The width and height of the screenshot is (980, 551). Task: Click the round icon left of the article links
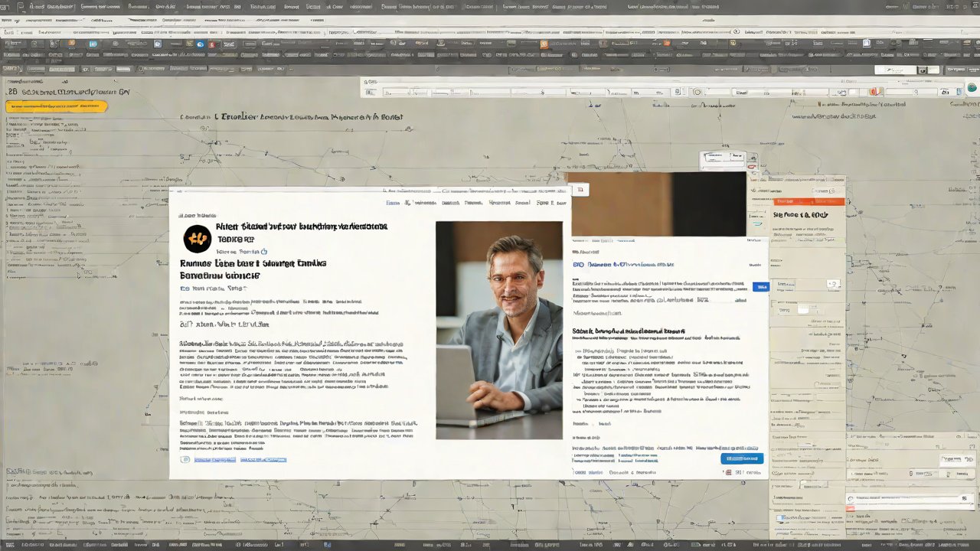(x=185, y=459)
